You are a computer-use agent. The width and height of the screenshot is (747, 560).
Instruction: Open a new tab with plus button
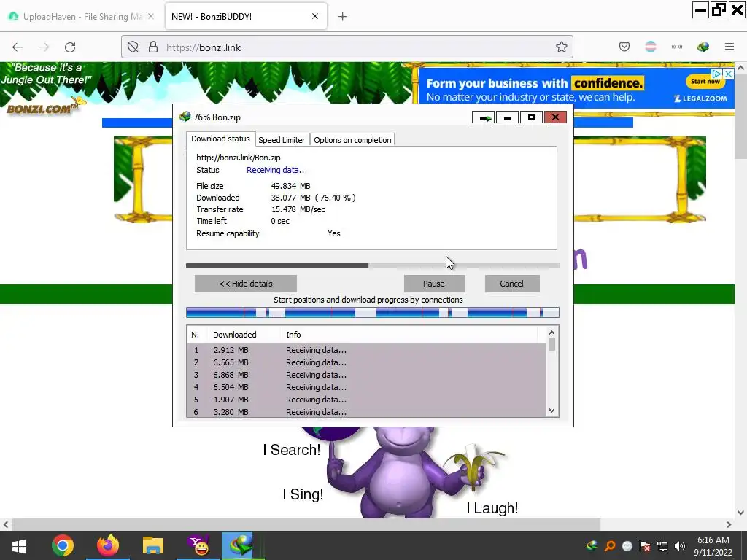pyautogui.click(x=343, y=17)
